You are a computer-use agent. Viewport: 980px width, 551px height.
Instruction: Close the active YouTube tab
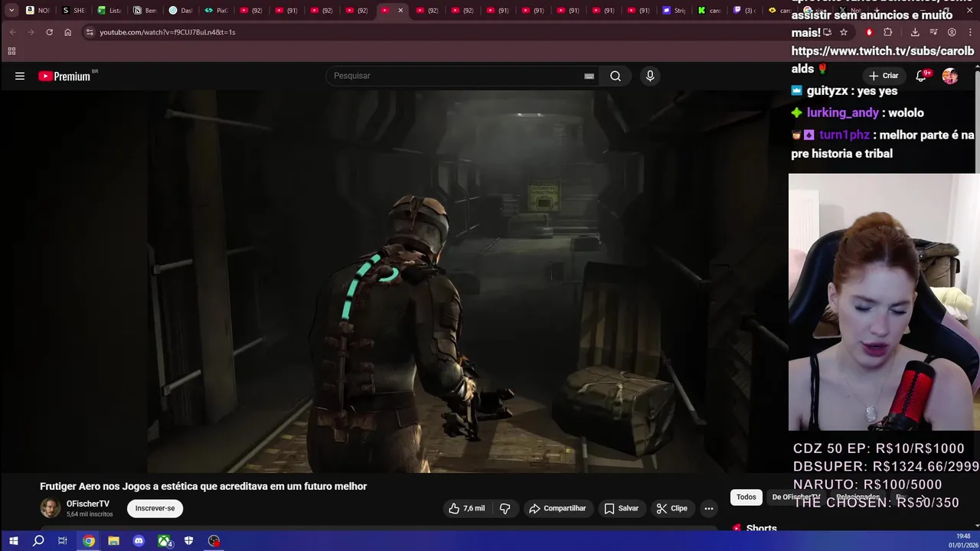(x=400, y=11)
